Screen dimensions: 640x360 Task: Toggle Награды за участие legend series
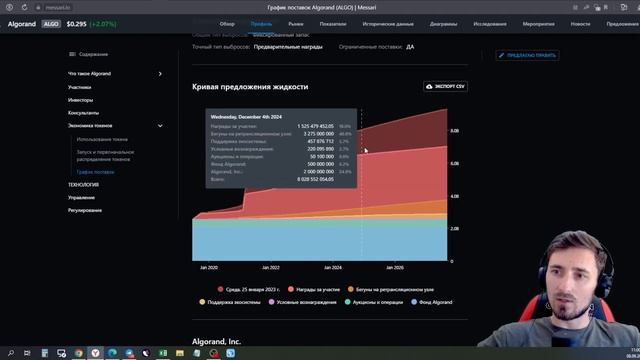point(314,289)
